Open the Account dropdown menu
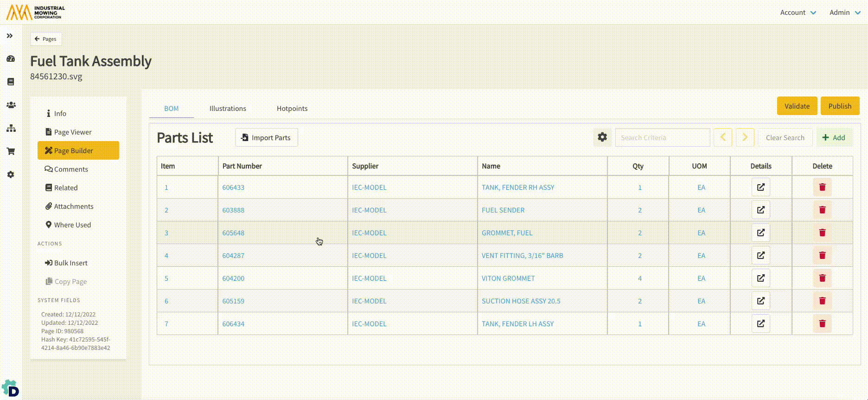Screen dimensions: 868x400 coord(798,13)
